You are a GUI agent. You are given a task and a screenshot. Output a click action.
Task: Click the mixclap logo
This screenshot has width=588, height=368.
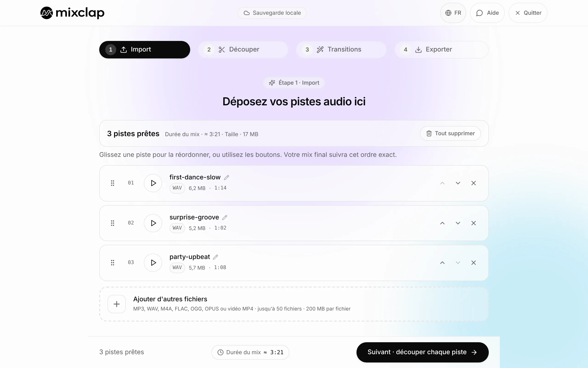coord(72,13)
